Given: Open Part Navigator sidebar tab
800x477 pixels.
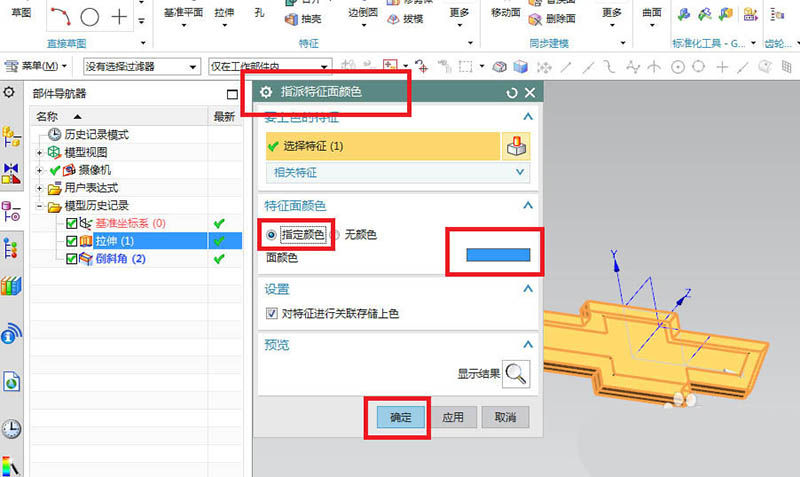Looking at the screenshot, I should (11, 212).
